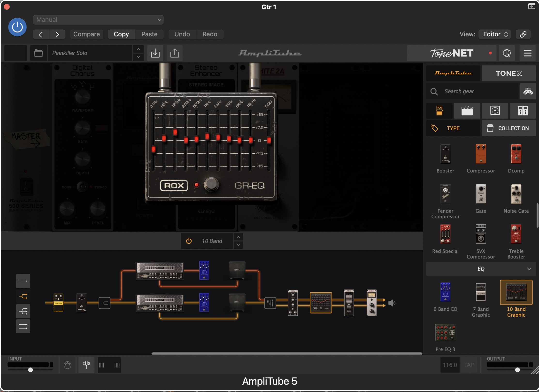
Task: Toggle the blue plugin power button
Action: pyautogui.click(x=17, y=27)
